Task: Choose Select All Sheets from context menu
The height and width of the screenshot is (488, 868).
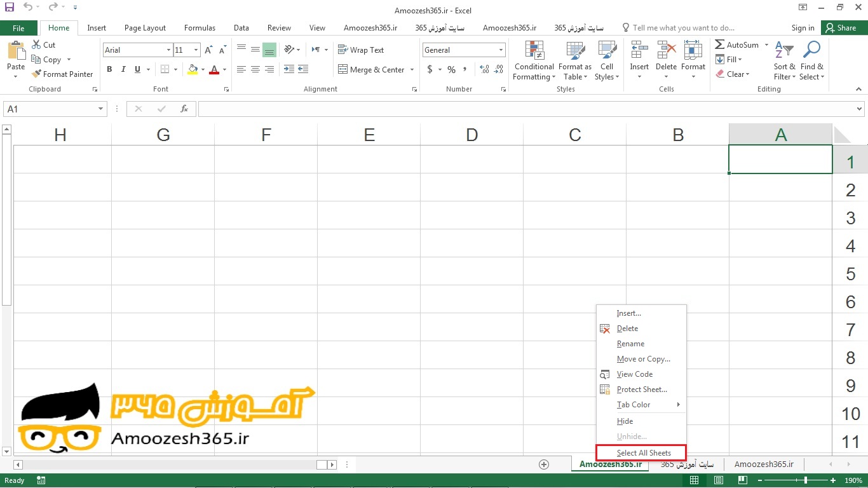Action: (x=643, y=453)
